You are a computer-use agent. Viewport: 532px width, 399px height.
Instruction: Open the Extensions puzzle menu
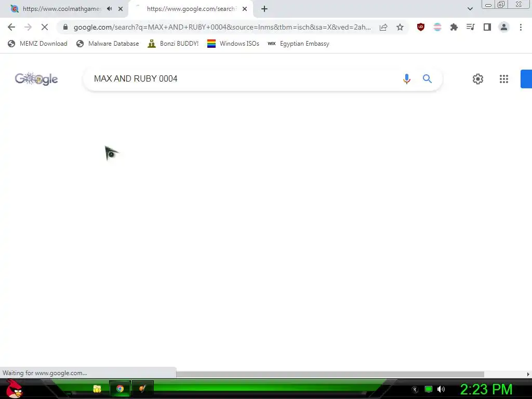tap(454, 27)
